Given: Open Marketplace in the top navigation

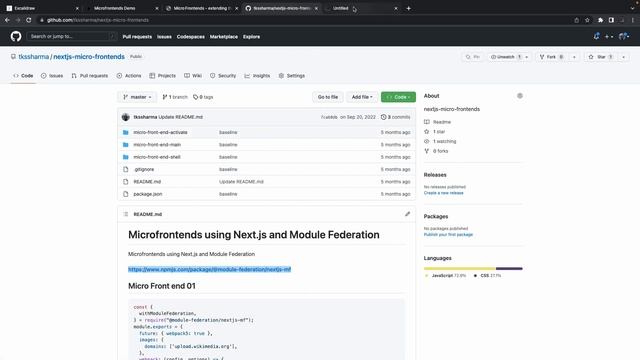Looking at the screenshot, I should coord(224,36).
